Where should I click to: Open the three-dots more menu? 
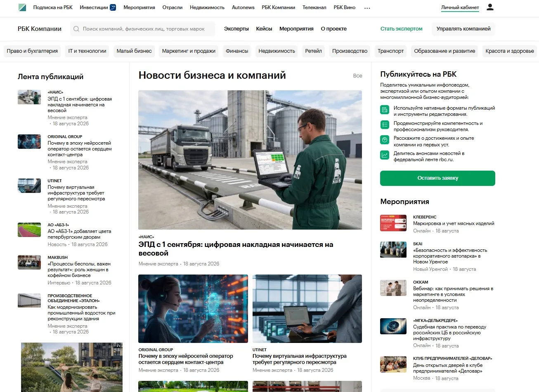click(367, 8)
